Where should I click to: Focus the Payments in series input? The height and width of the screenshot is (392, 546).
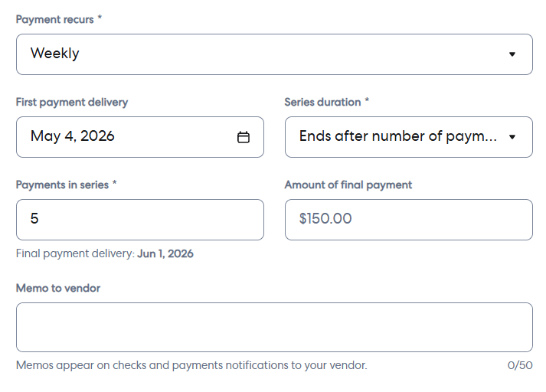[x=140, y=220]
